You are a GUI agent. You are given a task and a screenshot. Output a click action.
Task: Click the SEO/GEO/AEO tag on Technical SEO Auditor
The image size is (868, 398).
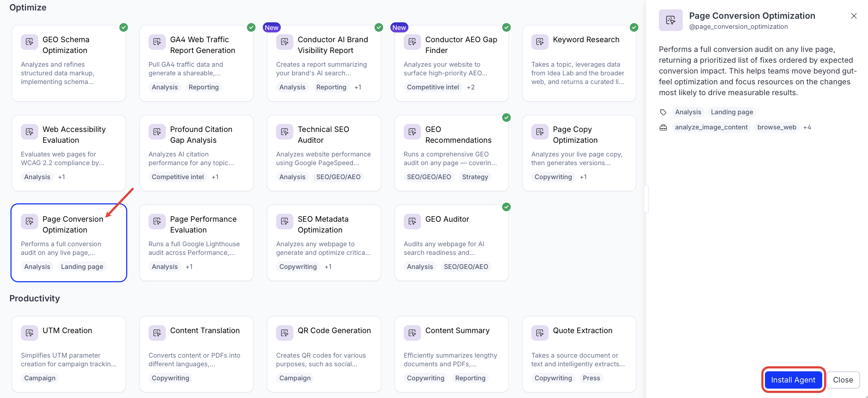338,177
